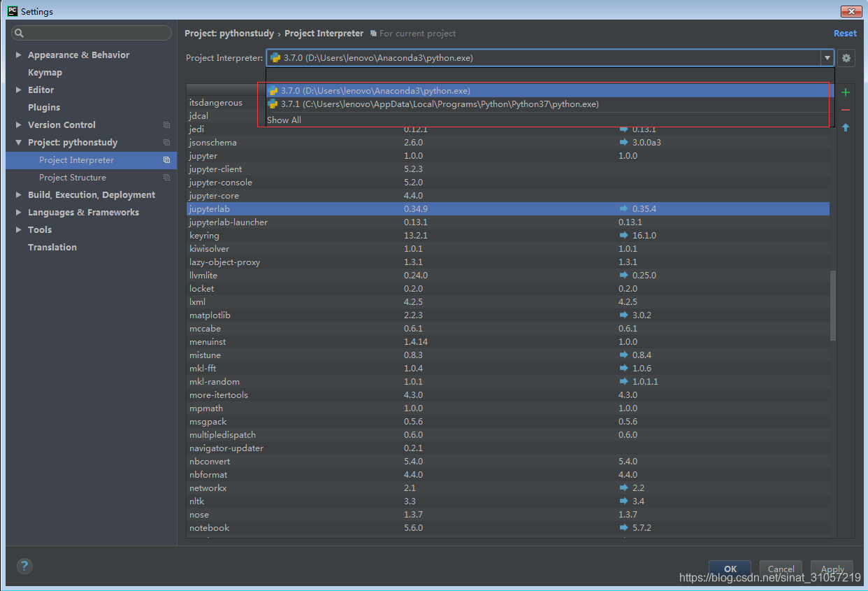Select the mistune package row
This screenshot has height=591, width=868.
[x=508, y=355]
